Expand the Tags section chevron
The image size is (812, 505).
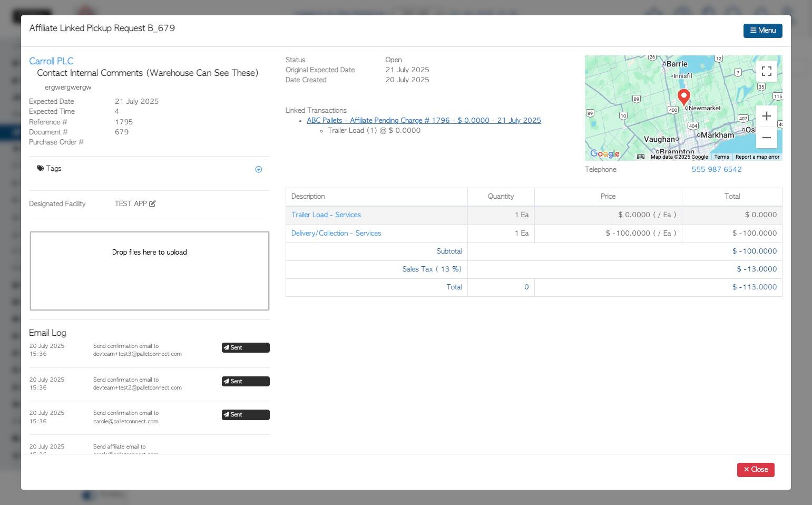pyautogui.click(x=259, y=169)
